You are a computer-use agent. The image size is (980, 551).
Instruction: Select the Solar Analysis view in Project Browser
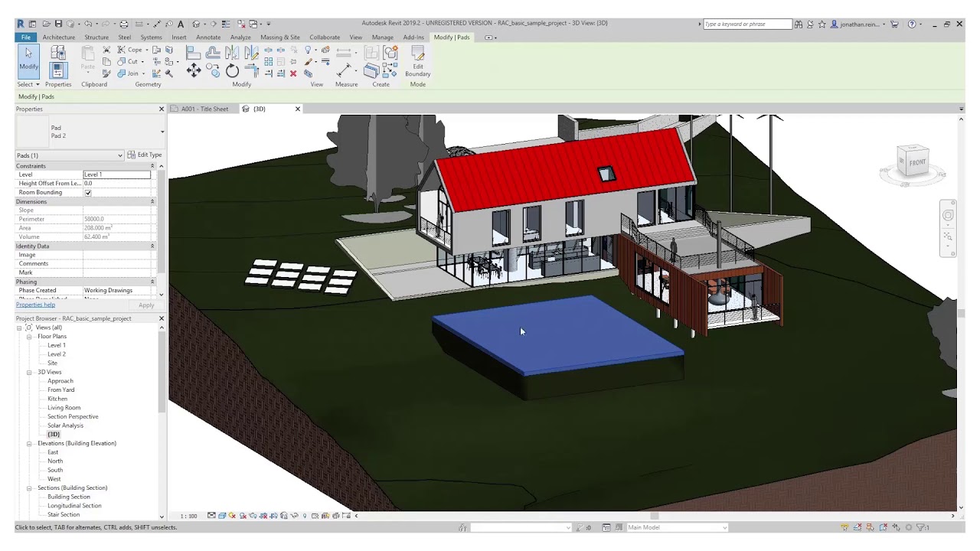tap(65, 425)
